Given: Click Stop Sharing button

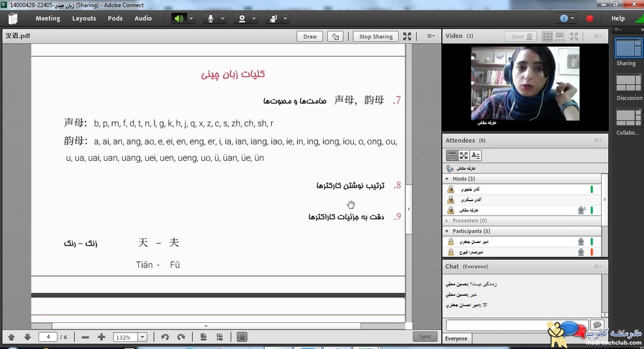Looking at the screenshot, I should point(376,36).
